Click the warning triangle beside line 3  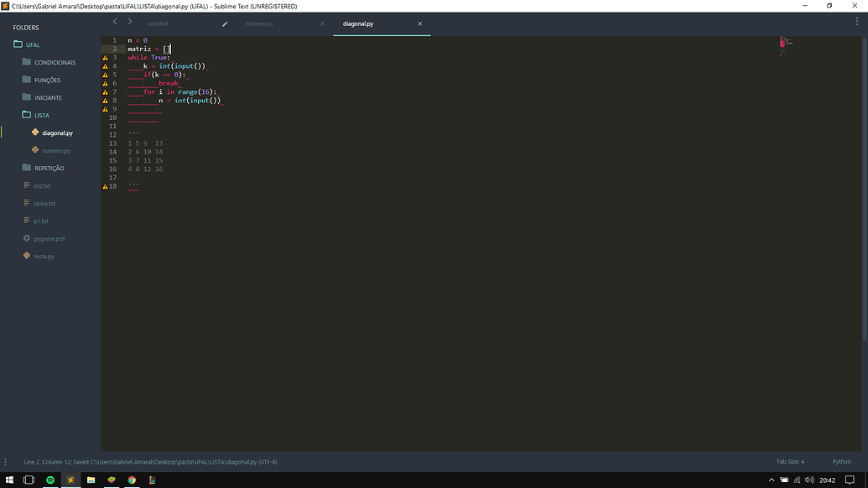(105, 57)
